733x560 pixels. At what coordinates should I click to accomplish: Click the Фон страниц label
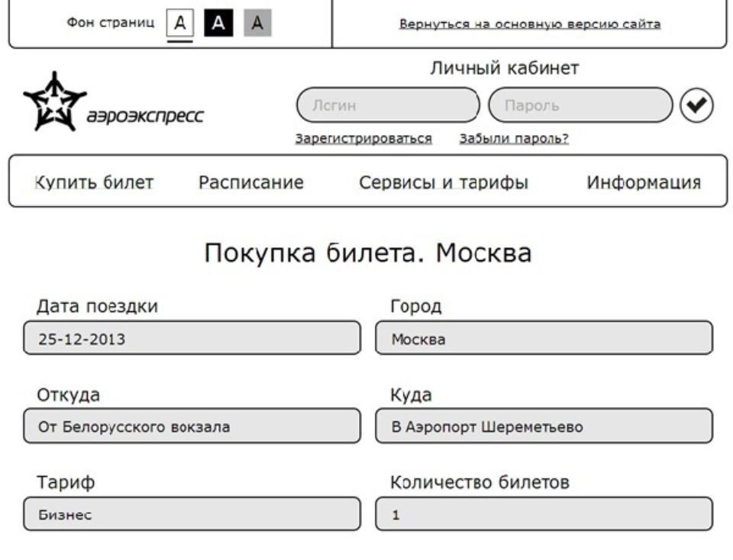(110, 22)
